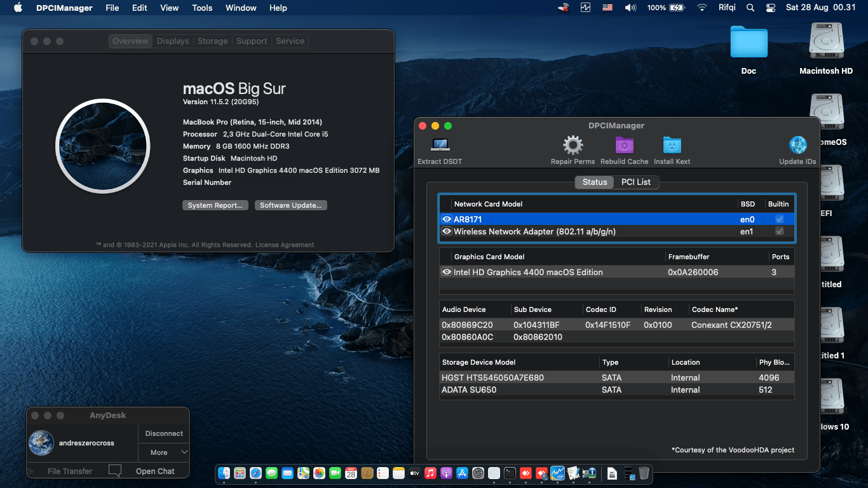
Task: Select the Status tab in DPCIManager
Action: 595,182
